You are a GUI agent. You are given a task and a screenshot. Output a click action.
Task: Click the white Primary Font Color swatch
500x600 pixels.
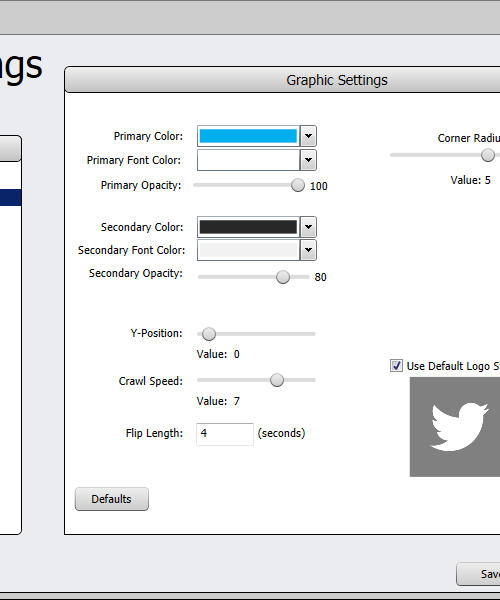248,160
